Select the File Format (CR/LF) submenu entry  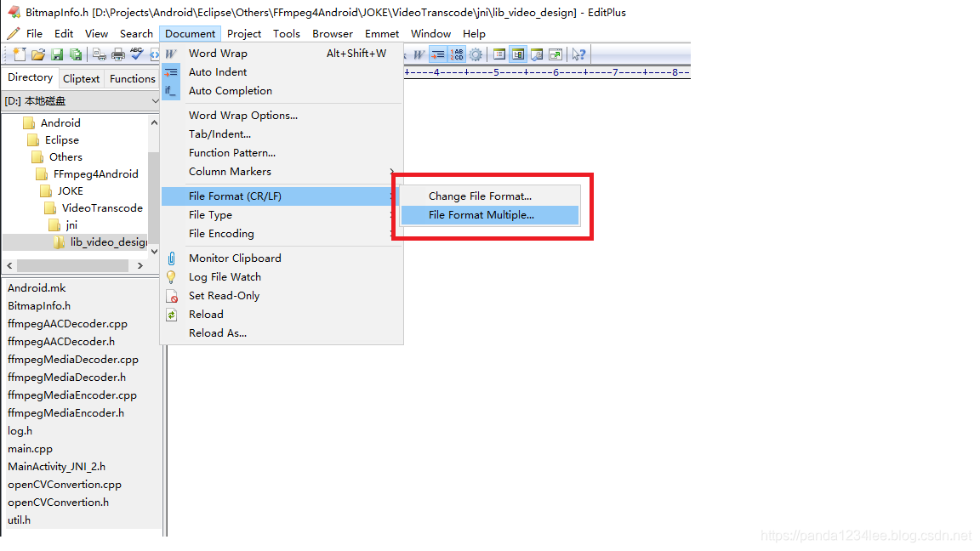[x=282, y=196]
